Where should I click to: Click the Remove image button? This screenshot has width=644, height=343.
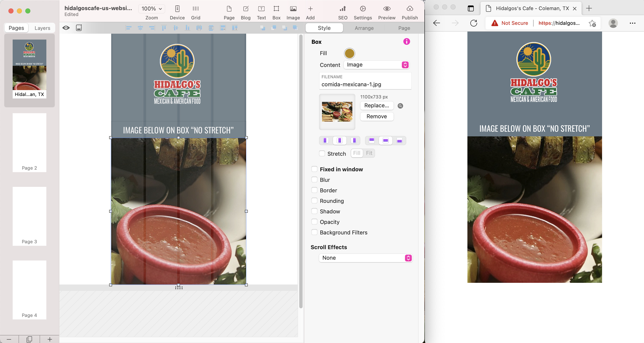[377, 116]
